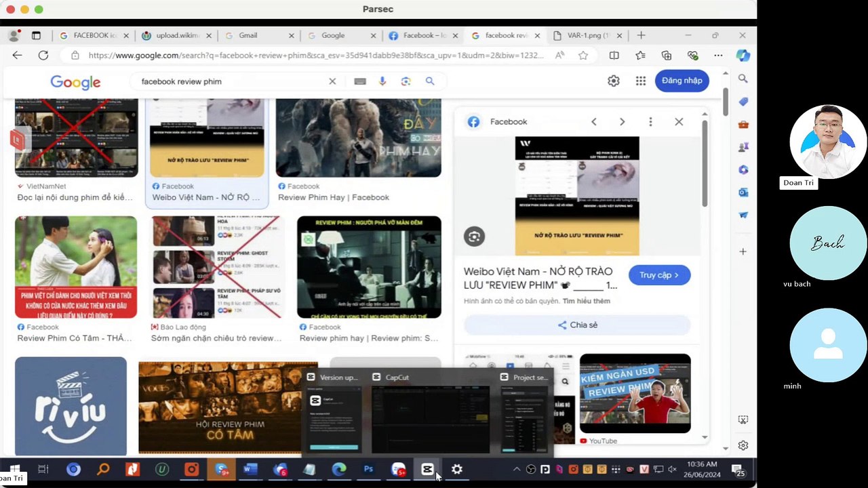Go back to the previous page
This screenshot has height=488, width=868.
pos(17,56)
